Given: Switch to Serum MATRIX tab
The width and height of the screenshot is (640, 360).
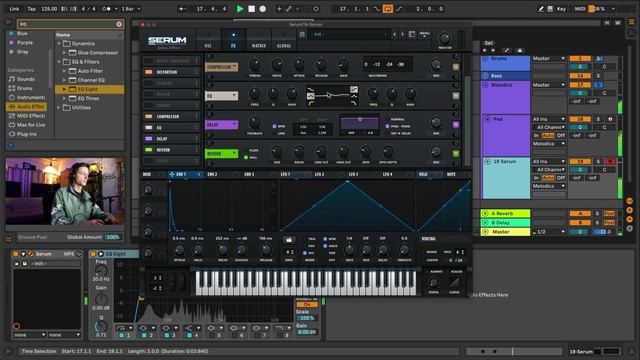Looking at the screenshot, I should [x=258, y=40].
